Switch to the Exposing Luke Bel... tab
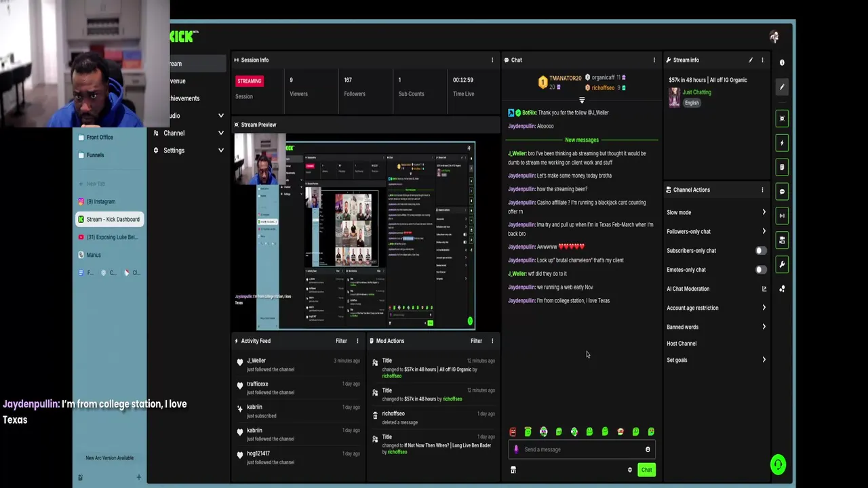This screenshot has height=488, width=868. (x=108, y=237)
